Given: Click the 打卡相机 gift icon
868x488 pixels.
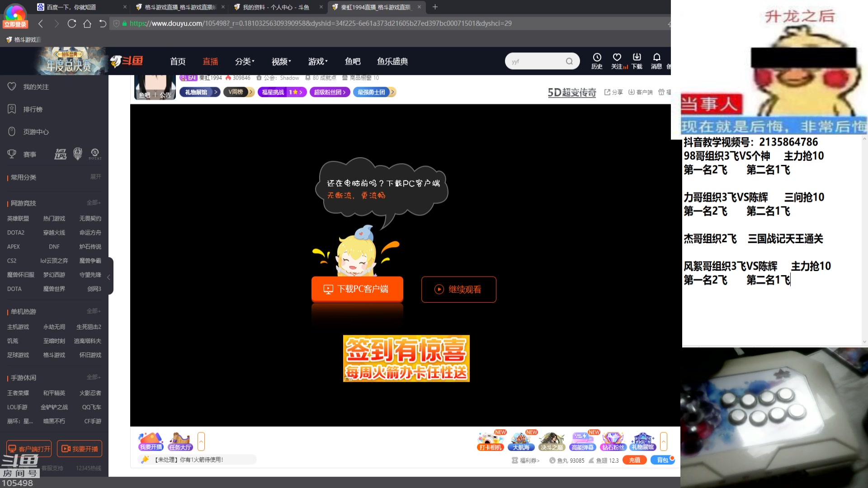Looking at the screenshot, I should (x=491, y=441).
